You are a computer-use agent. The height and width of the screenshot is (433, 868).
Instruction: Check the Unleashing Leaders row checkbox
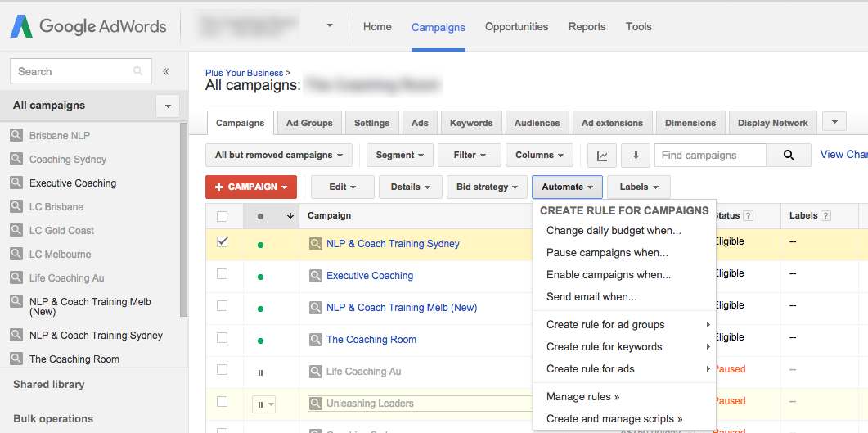(x=222, y=401)
